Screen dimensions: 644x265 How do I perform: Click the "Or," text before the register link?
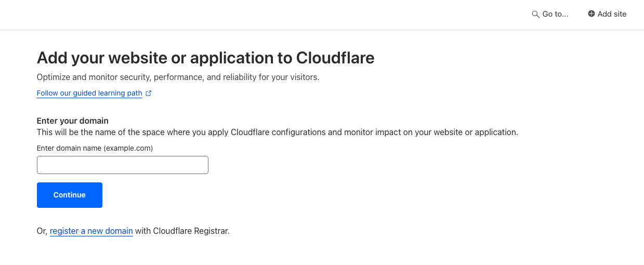pos(42,231)
